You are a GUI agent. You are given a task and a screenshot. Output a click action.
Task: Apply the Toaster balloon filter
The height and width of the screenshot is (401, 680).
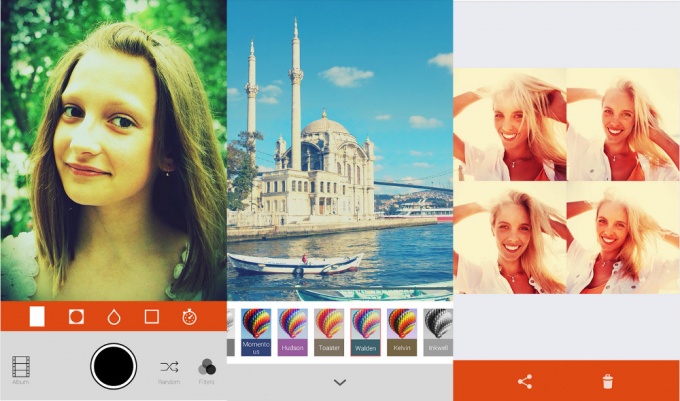click(x=329, y=332)
